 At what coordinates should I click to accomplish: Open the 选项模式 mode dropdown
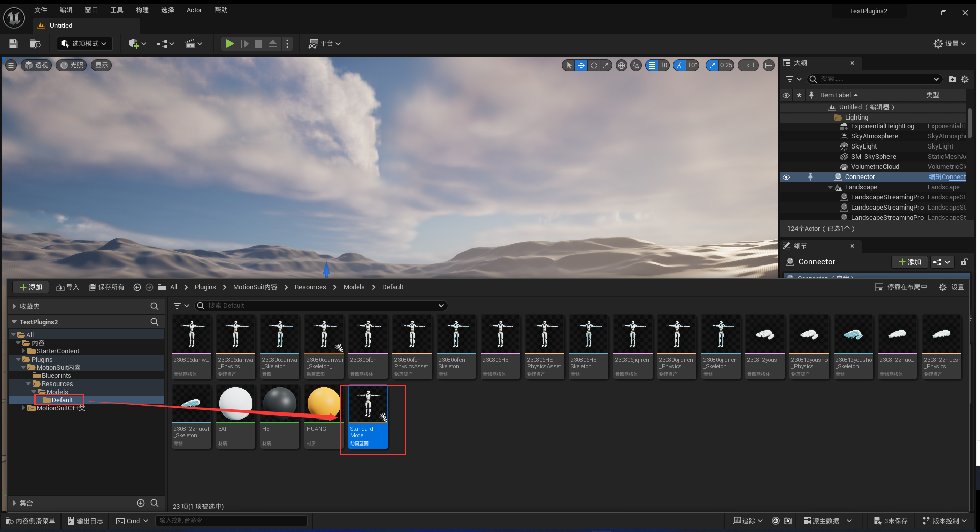tap(84, 44)
